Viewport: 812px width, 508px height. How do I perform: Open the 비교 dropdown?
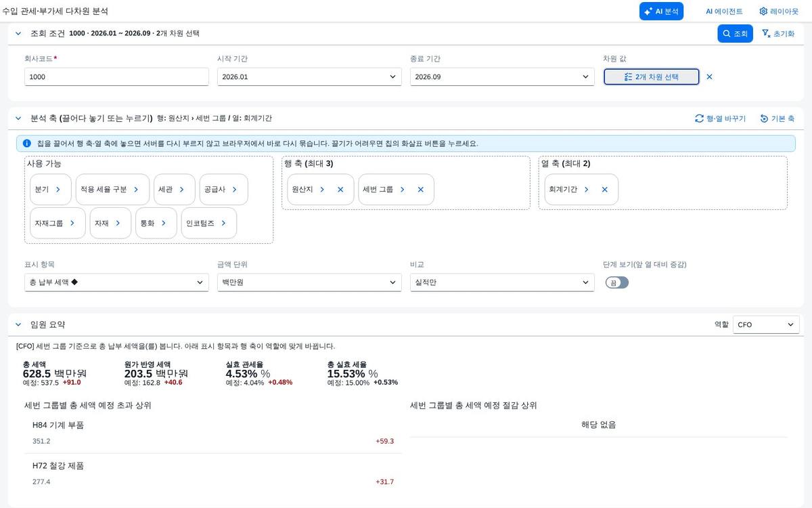[x=502, y=282]
